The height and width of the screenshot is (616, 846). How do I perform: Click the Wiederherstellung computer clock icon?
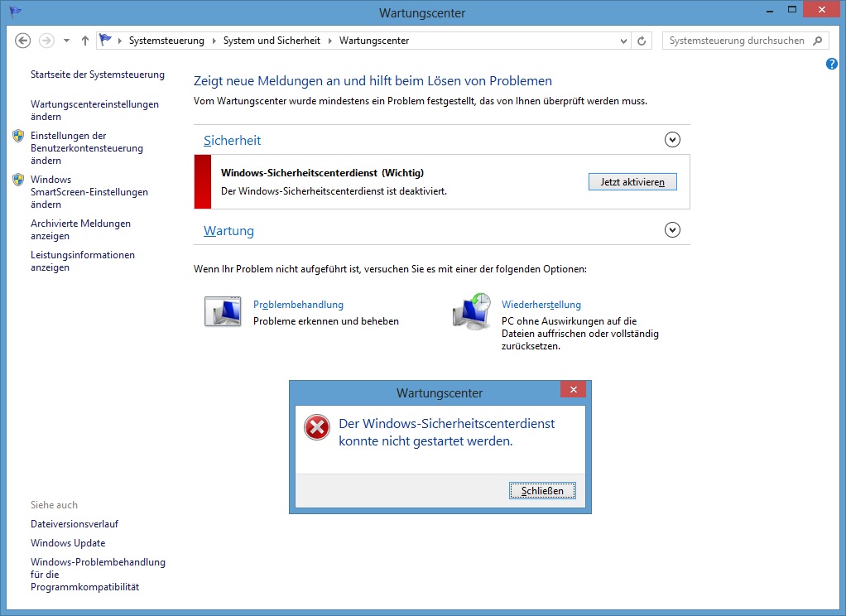click(472, 311)
